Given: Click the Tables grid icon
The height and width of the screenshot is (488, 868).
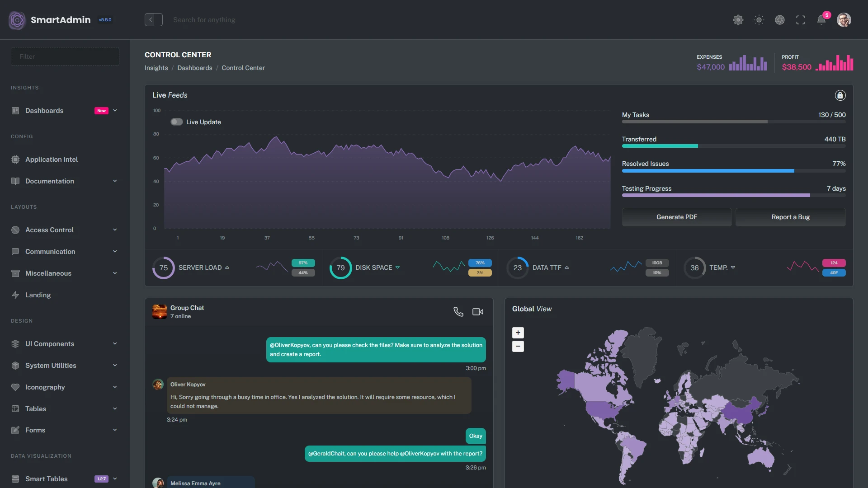Looking at the screenshot, I should pyautogui.click(x=15, y=409).
